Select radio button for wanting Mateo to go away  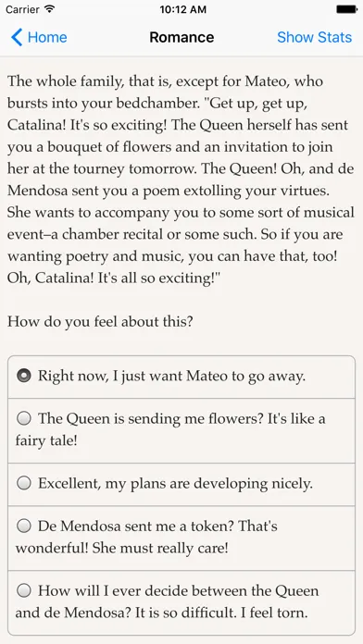pyautogui.click(x=24, y=376)
